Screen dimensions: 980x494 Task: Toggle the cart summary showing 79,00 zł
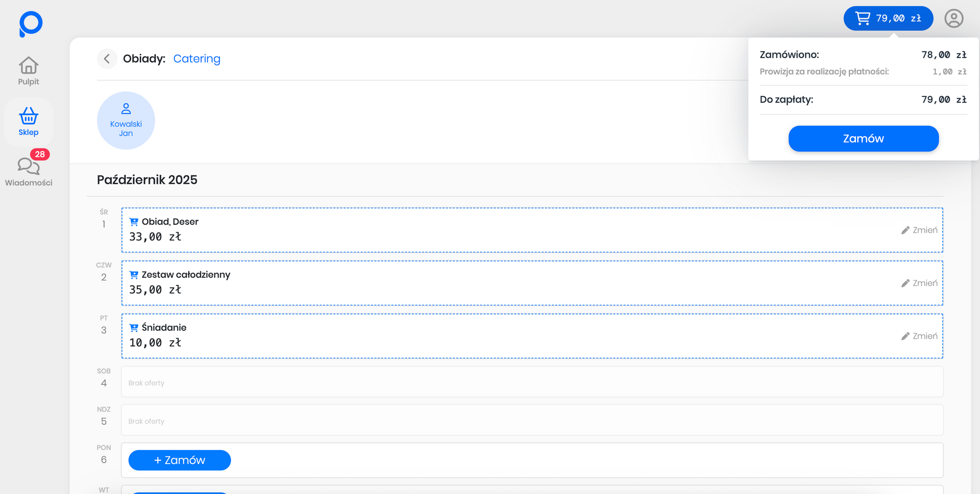pos(888,19)
